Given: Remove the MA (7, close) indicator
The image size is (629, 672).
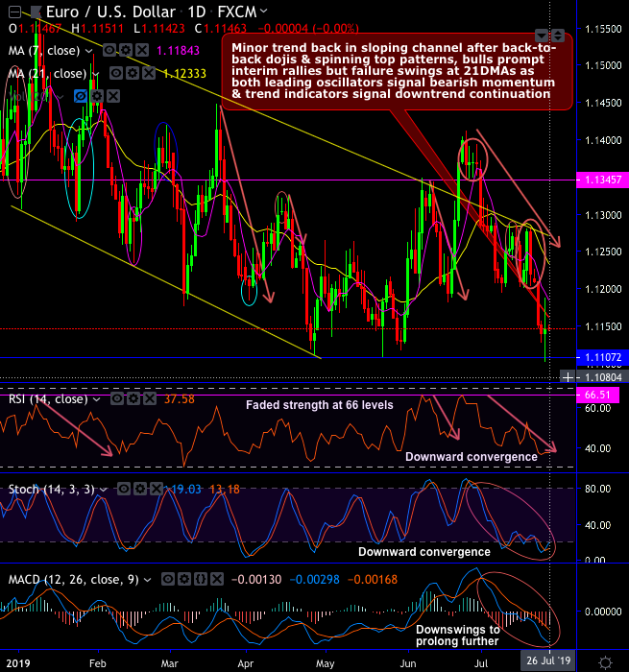Looking at the screenshot, I should [142, 51].
